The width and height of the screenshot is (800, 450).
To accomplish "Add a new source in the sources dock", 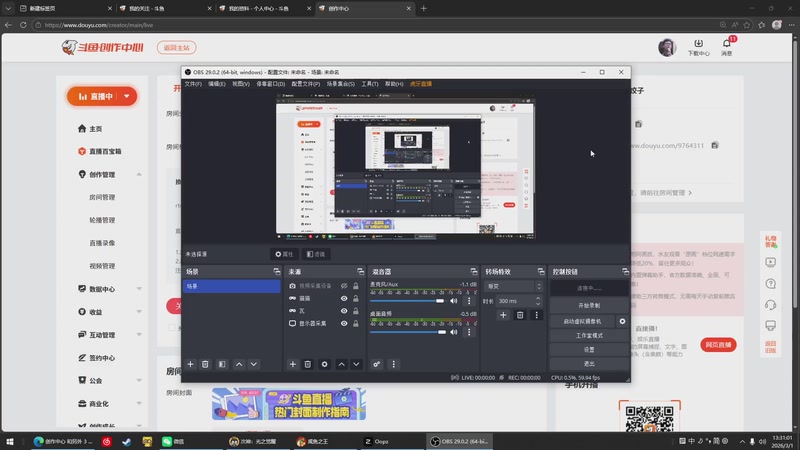I will tap(293, 364).
